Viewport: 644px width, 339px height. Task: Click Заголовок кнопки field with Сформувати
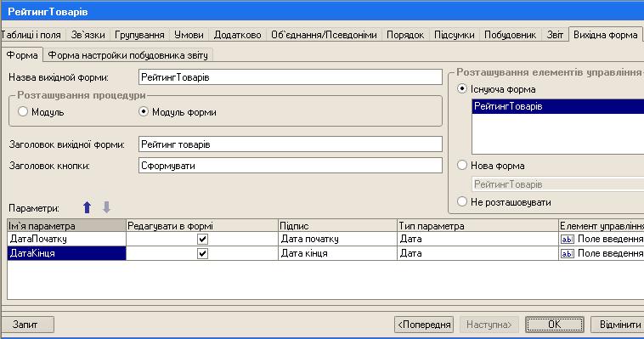(290, 166)
